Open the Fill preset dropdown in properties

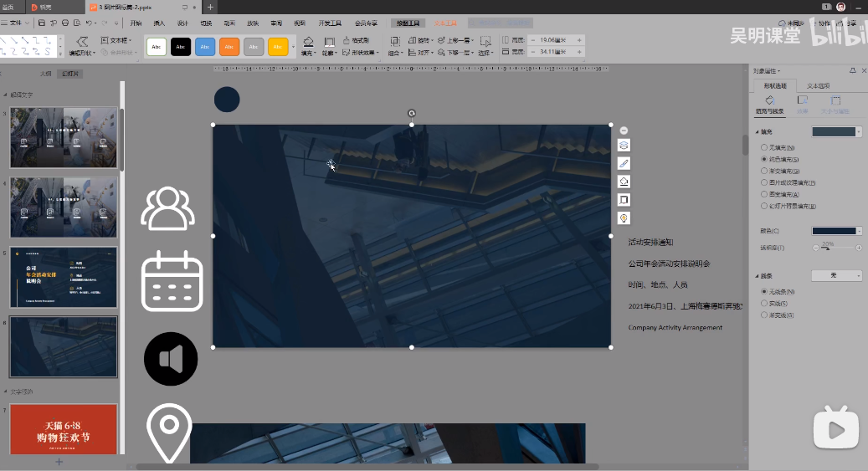(x=837, y=132)
